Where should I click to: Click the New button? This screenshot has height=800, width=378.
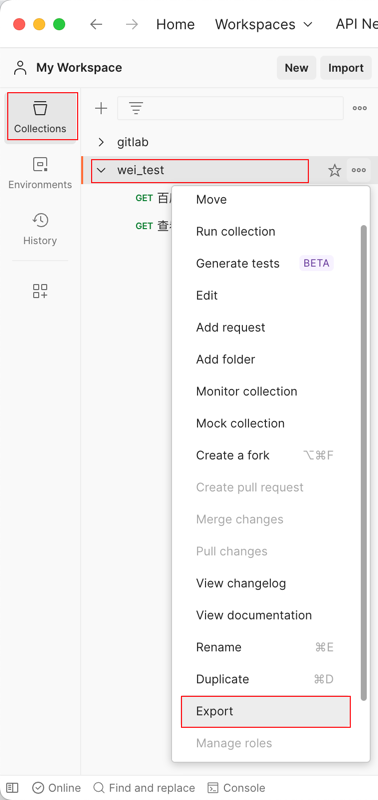pos(296,68)
